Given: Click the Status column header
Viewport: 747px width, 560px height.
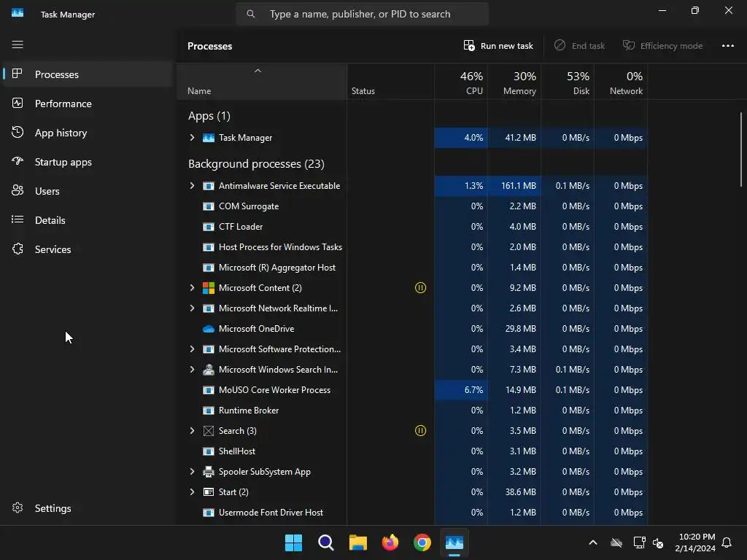Looking at the screenshot, I should 391,82.
